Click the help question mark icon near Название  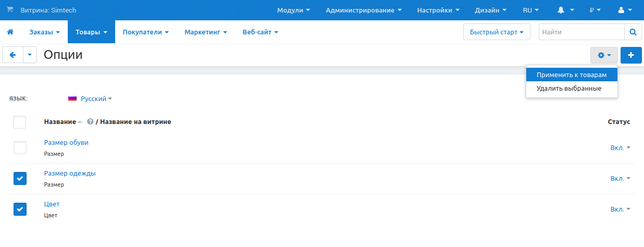90,122
